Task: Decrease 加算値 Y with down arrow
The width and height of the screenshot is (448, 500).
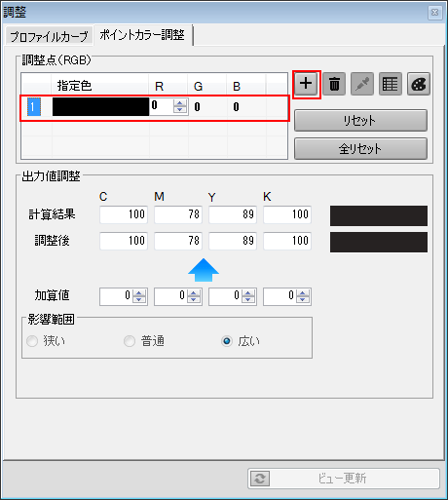Action: pyautogui.click(x=248, y=299)
